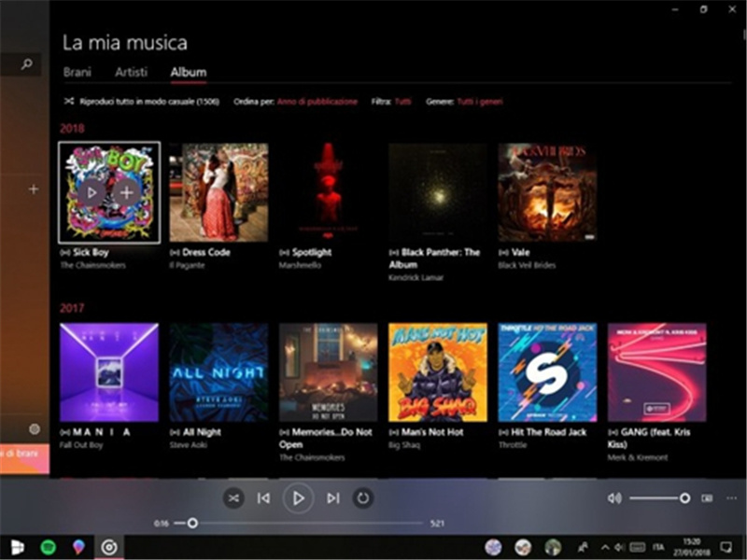The image size is (747, 560).
Task: Click artist Kendrick Lamar
Action: pyautogui.click(x=416, y=277)
